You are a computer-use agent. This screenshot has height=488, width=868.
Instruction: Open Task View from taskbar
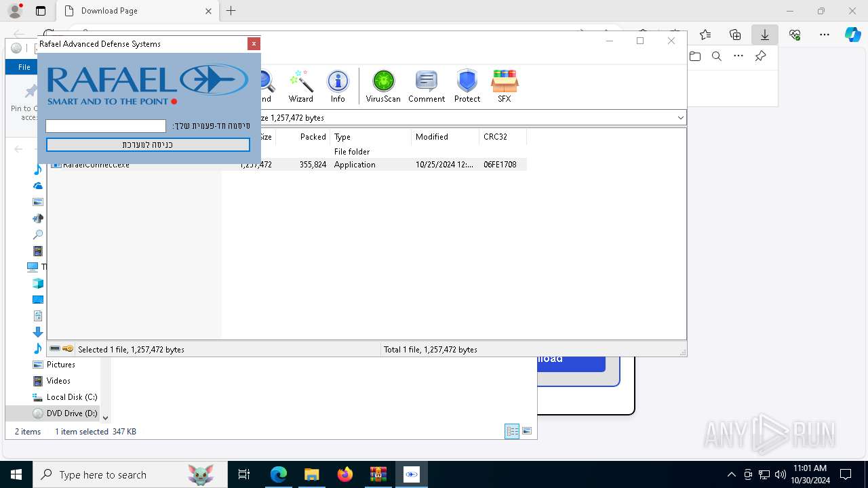click(244, 474)
